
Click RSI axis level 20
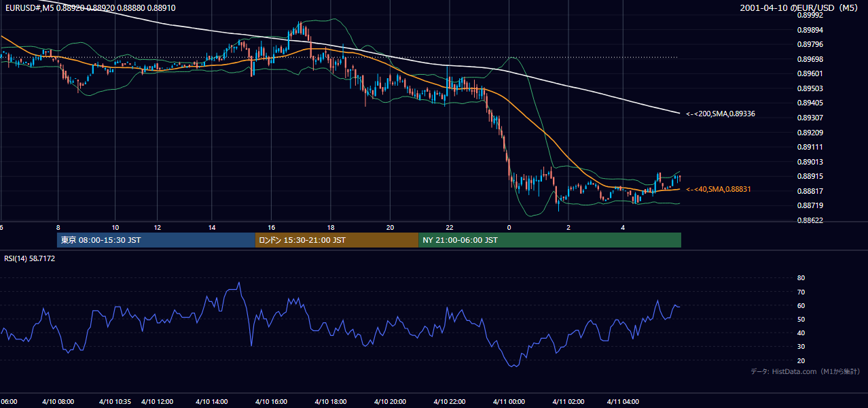801,360
